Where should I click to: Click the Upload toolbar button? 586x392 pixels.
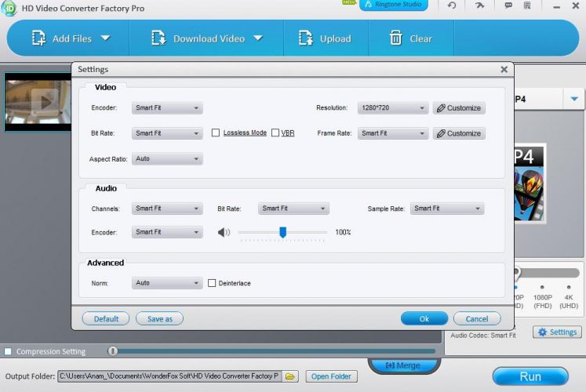click(325, 38)
